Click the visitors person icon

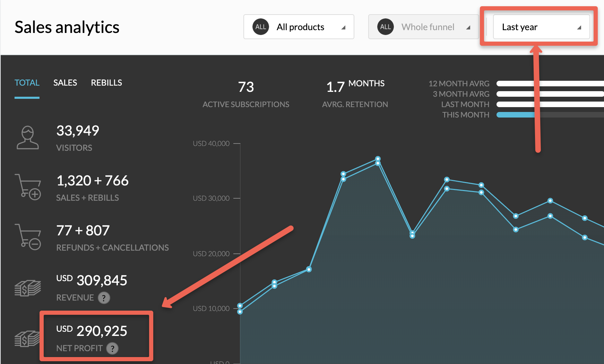28,138
